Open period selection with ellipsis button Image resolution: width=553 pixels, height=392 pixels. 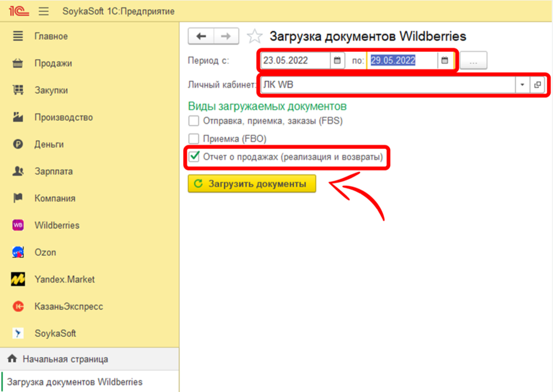(474, 60)
